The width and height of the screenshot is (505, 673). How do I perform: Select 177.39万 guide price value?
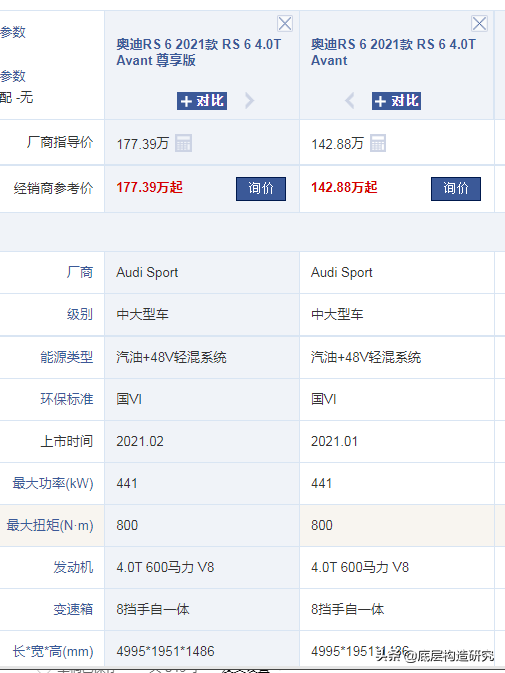click(142, 144)
